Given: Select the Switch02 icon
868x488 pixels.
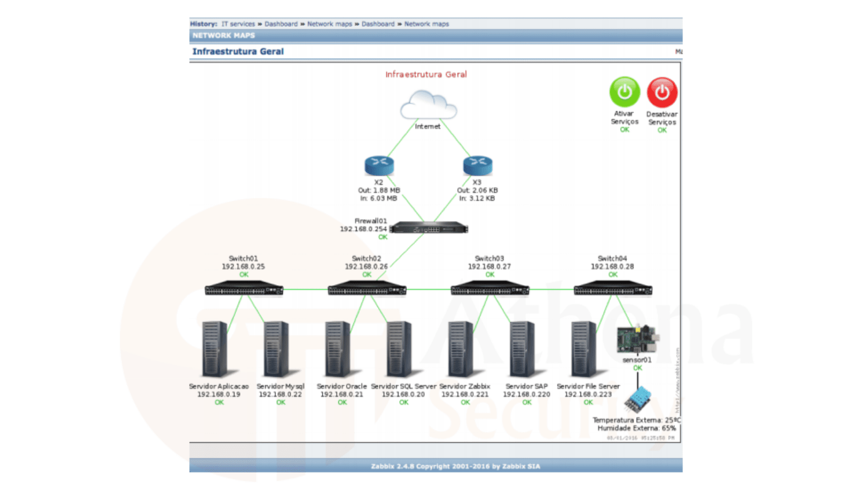Looking at the screenshot, I should (x=366, y=290).
